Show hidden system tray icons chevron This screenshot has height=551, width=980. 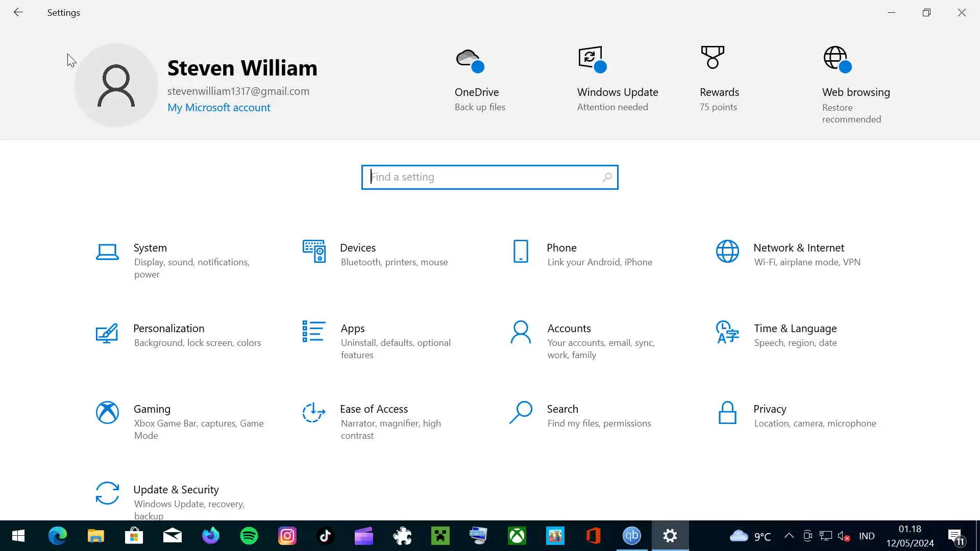[x=789, y=536]
